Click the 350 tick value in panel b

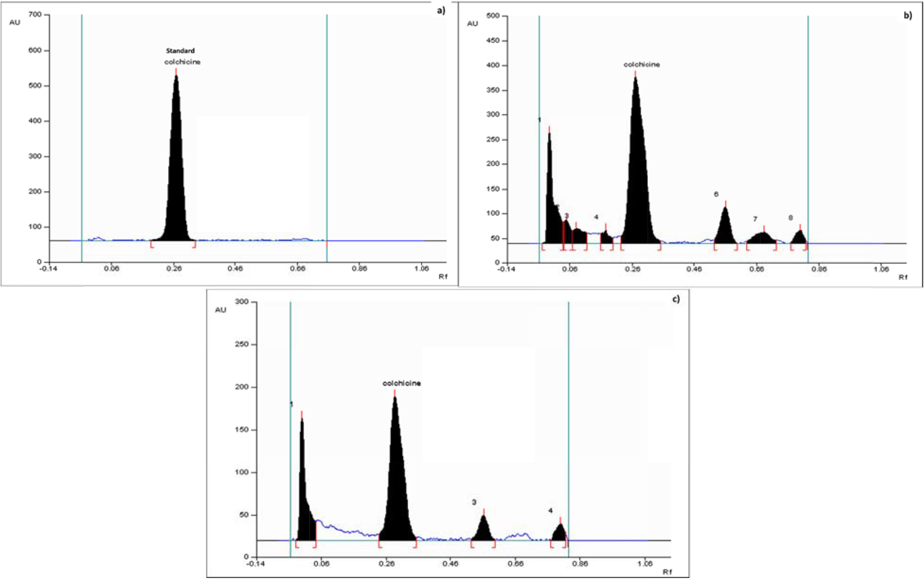click(493, 90)
